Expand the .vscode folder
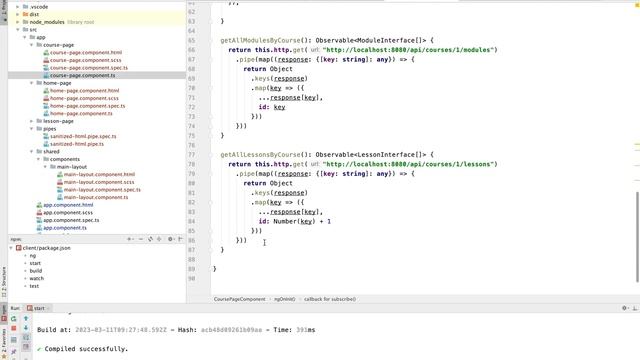This screenshot has height=360, width=640. pyautogui.click(x=18, y=7)
